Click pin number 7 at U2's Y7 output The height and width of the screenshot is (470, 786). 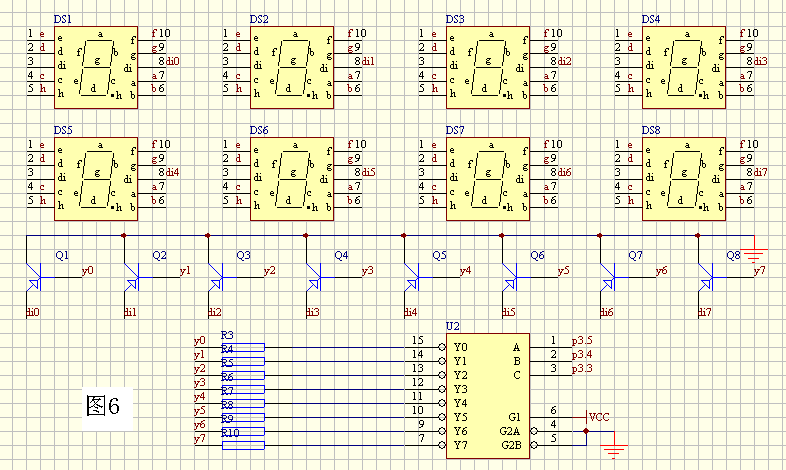422,438
